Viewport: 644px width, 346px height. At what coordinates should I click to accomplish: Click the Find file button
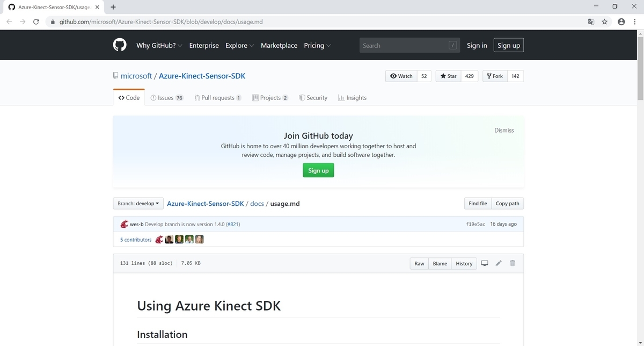478,204
